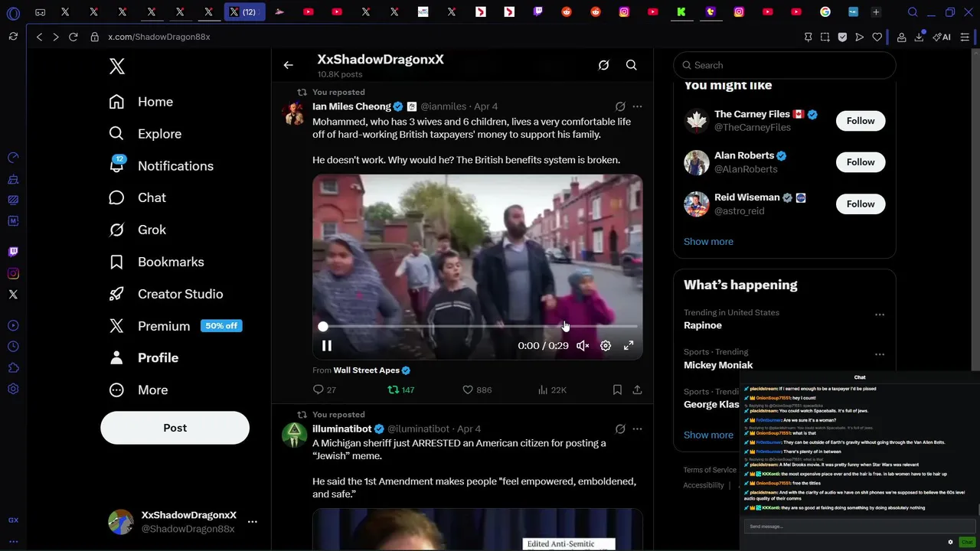980x551 pixels.
Task: Click Show more under You might like
Action: tap(708, 242)
